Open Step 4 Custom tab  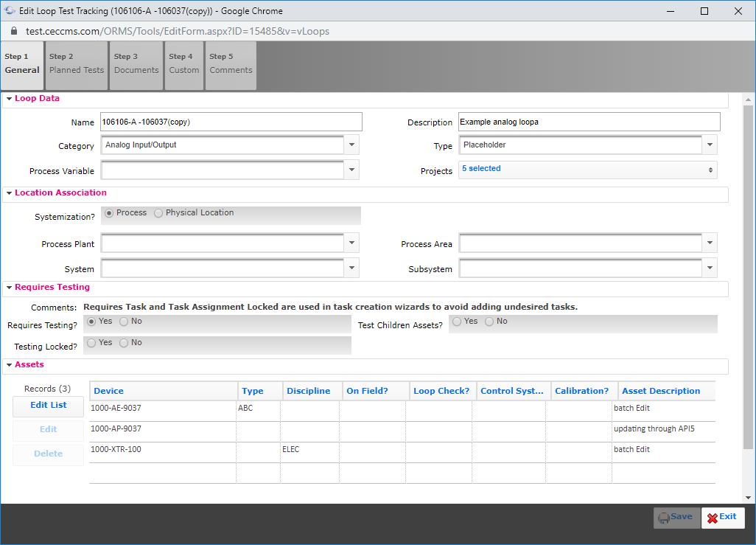184,65
